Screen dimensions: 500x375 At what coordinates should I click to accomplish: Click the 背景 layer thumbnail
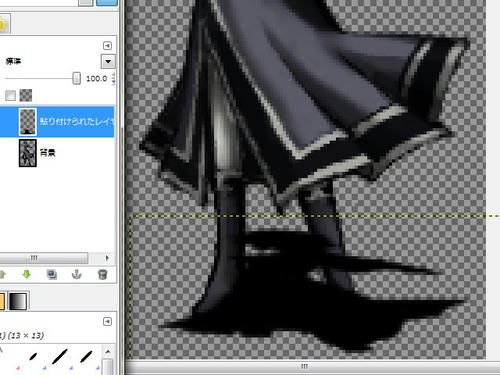pos(28,153)
